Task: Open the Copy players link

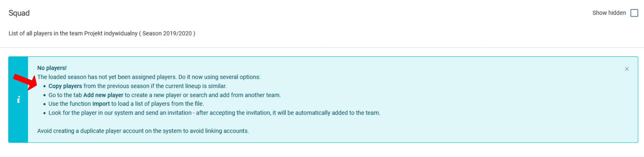Action: tap(65, 86)
